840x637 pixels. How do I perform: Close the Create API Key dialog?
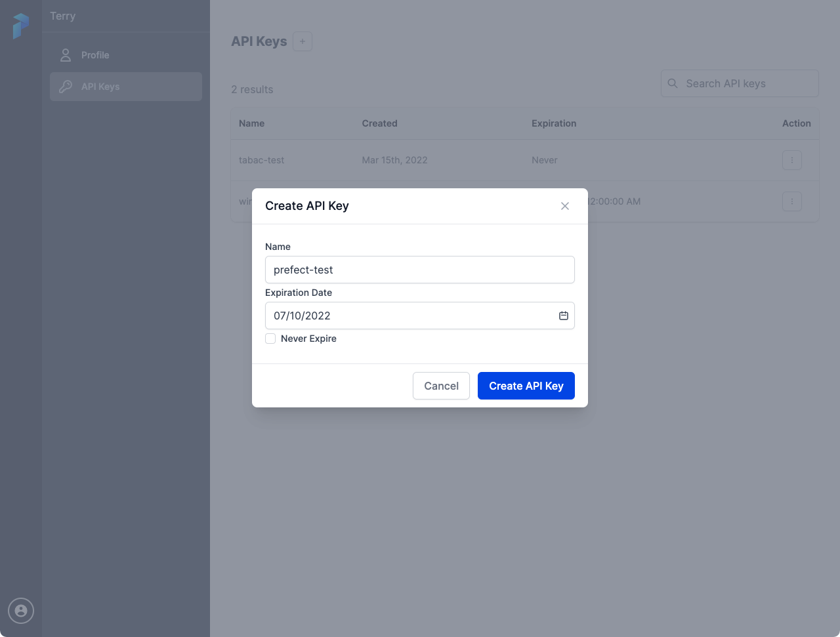pos(564,206)
